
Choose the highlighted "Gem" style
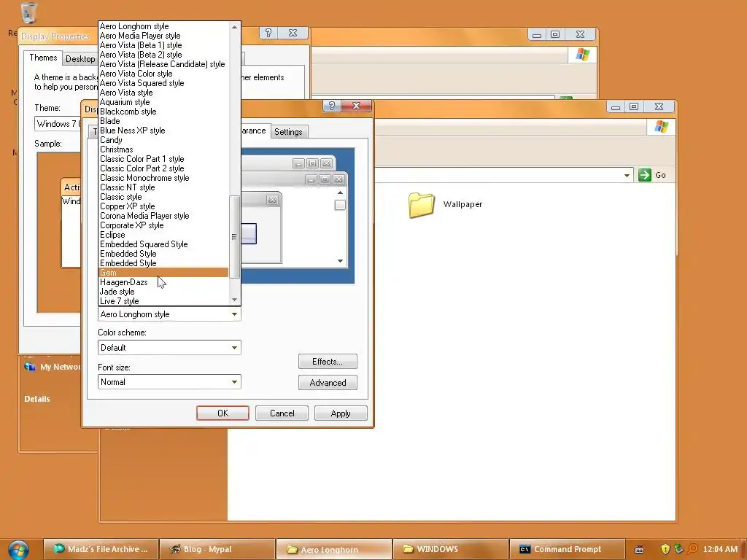[x=163, y=273]
